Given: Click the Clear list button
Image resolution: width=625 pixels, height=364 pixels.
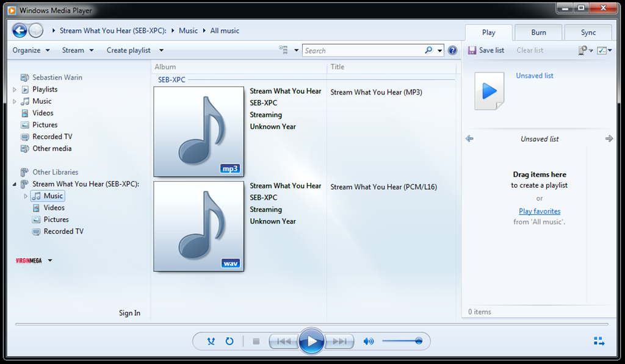Looking at the screenshot, I should click(x=530, y=50).
